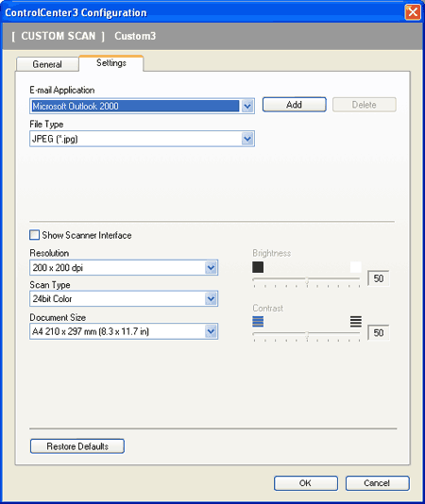
Task: Click Restore Defaults button
Action: (x=77, y=446)
